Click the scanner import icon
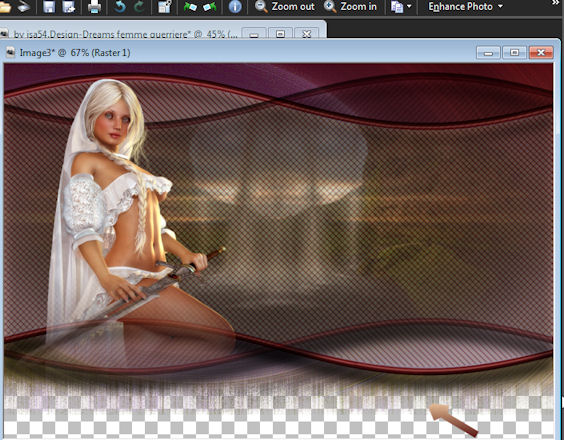Viewport: 564px width, 440px height. pos(24,6)
